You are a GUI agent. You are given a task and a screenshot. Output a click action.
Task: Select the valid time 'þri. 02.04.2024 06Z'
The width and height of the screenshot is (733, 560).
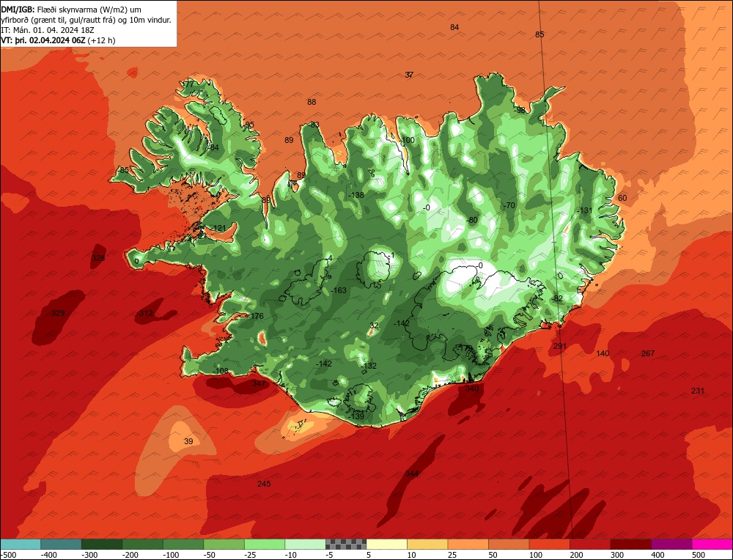[x=50, y=40]
